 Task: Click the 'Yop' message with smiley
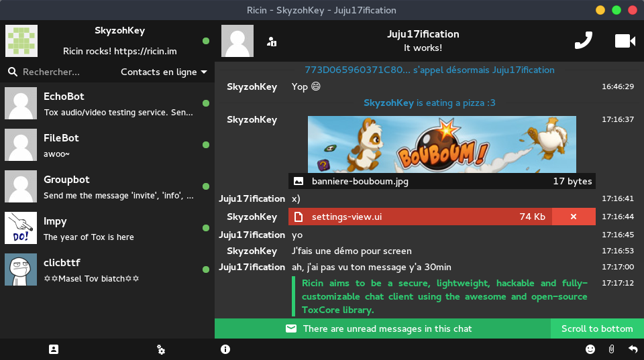(x=306, y=86)
